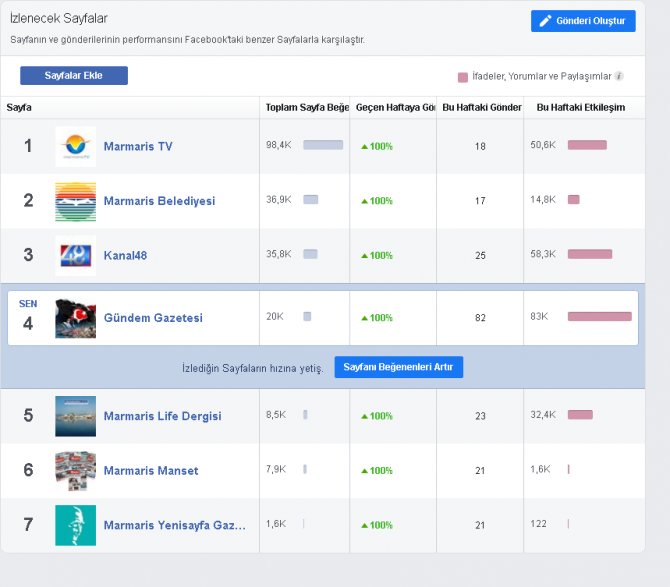Click Sayfanı Beğenenleri Artır button

click(398, 368)
